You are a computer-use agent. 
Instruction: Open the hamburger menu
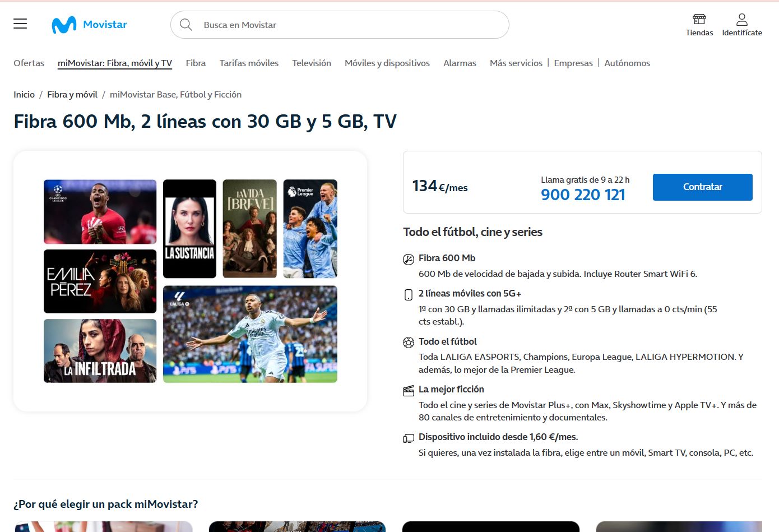pos(20,24)
